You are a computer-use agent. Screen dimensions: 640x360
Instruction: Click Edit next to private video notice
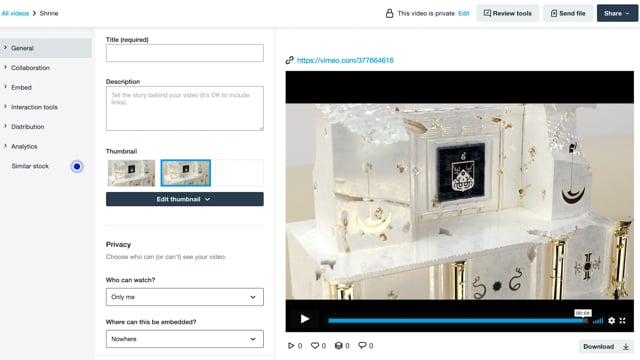tap(464, 13)
